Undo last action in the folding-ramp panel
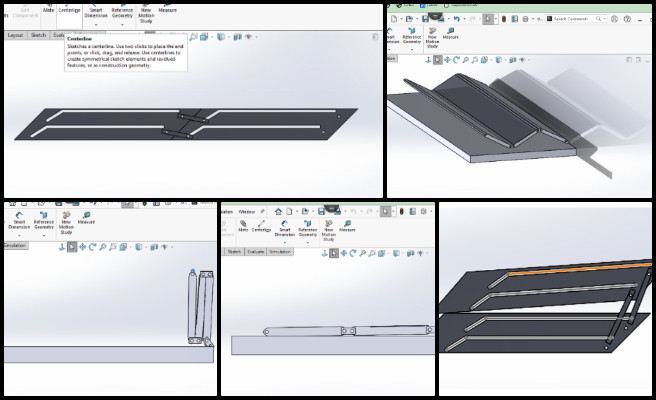Image resolution: width=656 pixels, height=400 pixels. [x=456, y=19]
